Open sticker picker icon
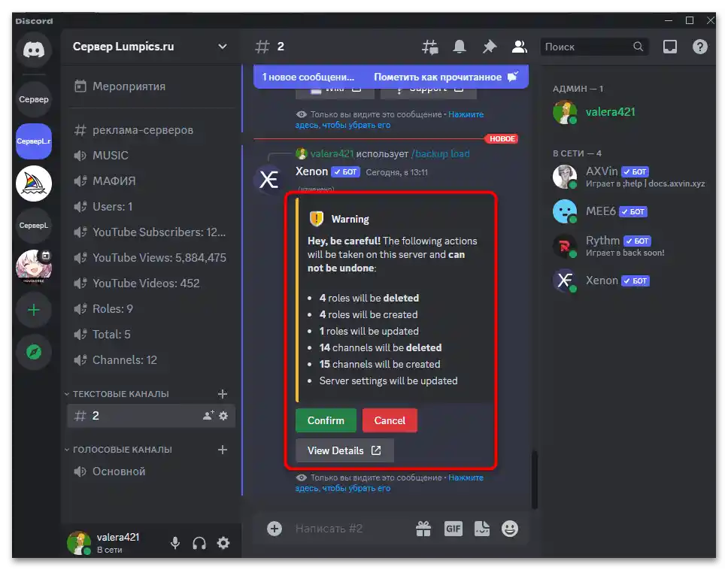This screenshot has width=728, height=570. point(482,529)
